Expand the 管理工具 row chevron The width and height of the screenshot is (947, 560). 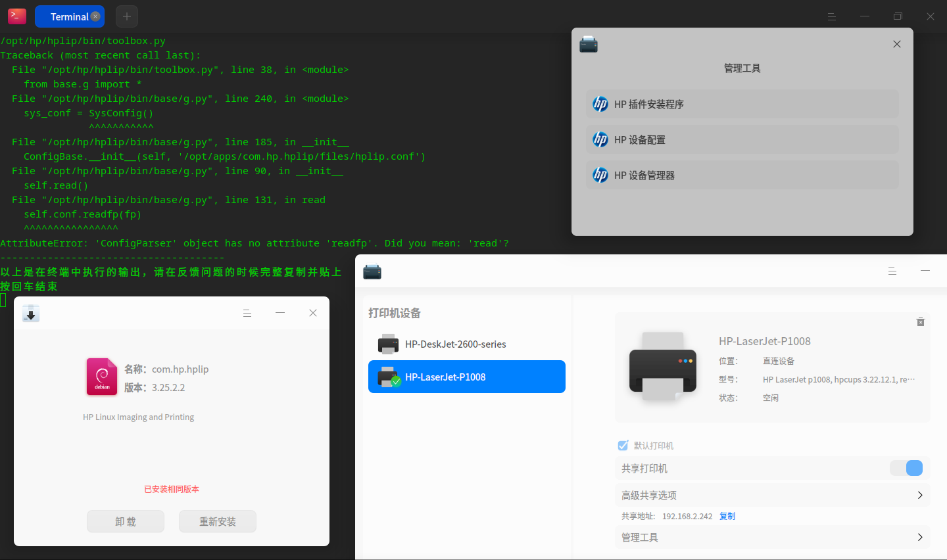[920, 537]
